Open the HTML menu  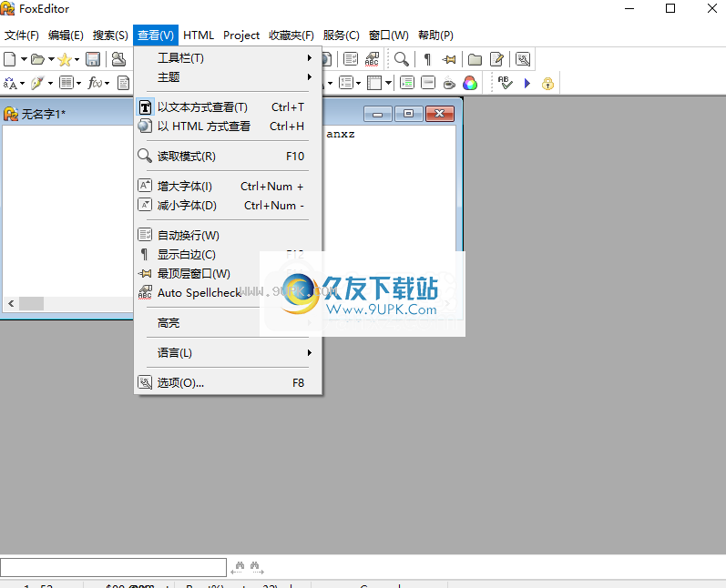tap(199, 35)
